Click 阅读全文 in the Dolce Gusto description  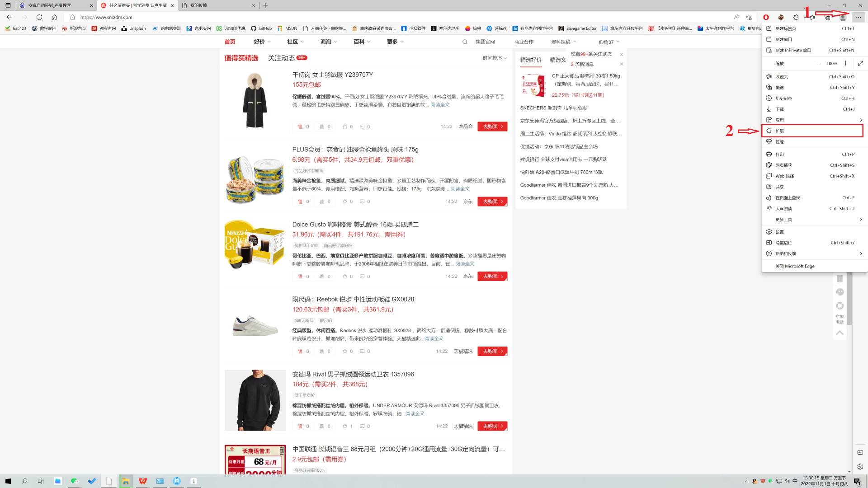click(465, 264)
